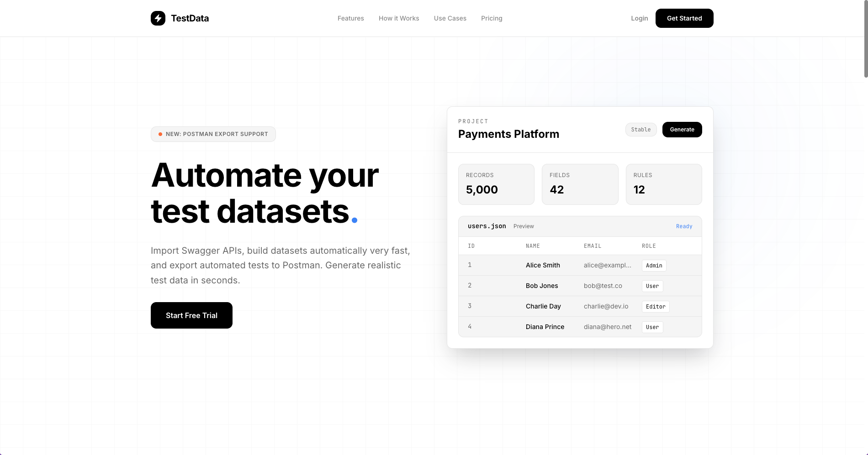
Task: Select the User role badge for Bob Jones
Action: (652, 286)
